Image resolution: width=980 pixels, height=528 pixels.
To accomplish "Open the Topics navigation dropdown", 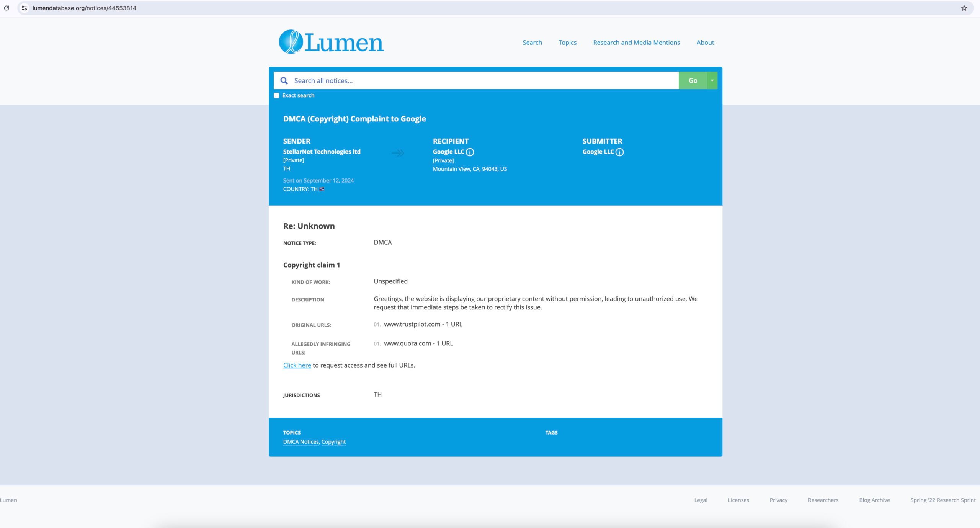I will 567,42.
